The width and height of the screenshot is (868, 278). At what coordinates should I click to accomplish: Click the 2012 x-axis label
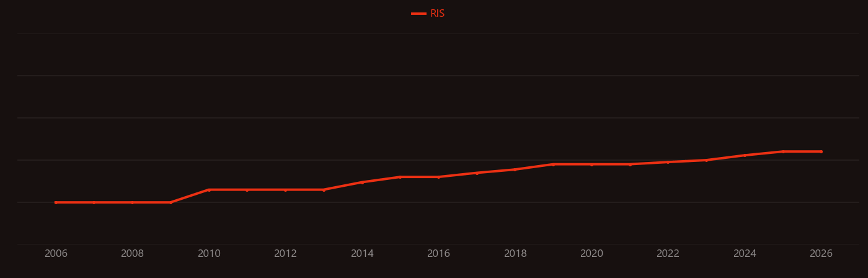[x=285, y=254]
